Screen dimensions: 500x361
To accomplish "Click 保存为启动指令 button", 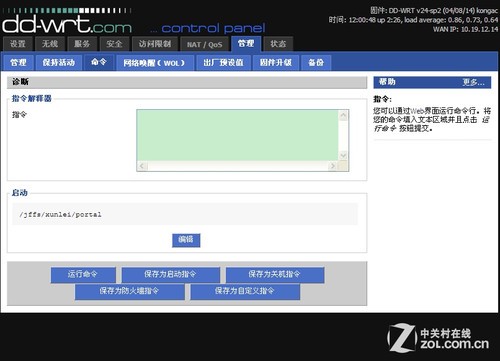I will pos(170,275).
